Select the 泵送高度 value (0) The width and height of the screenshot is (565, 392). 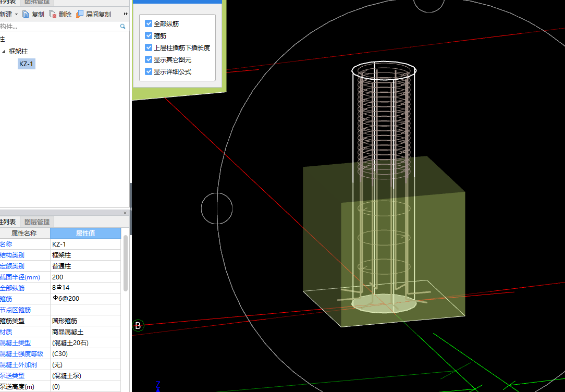(85, 387)
